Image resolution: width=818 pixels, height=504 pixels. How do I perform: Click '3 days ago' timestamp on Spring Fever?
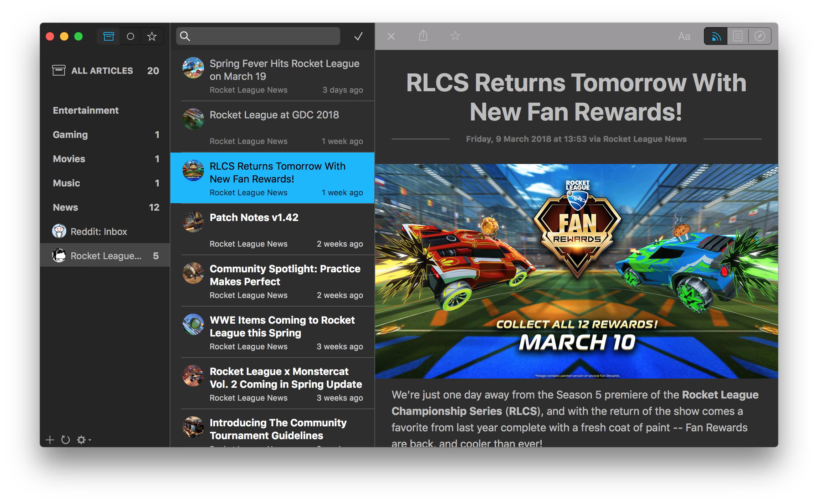point(343,90)
